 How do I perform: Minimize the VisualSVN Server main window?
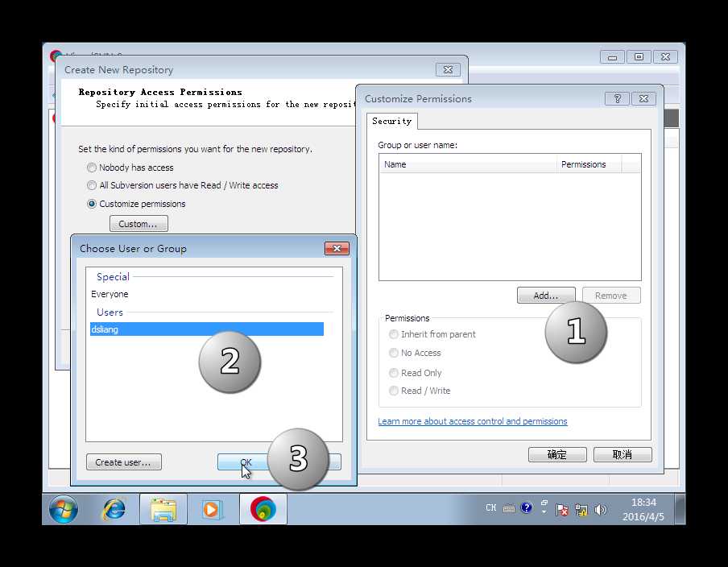tap(612, 56)
